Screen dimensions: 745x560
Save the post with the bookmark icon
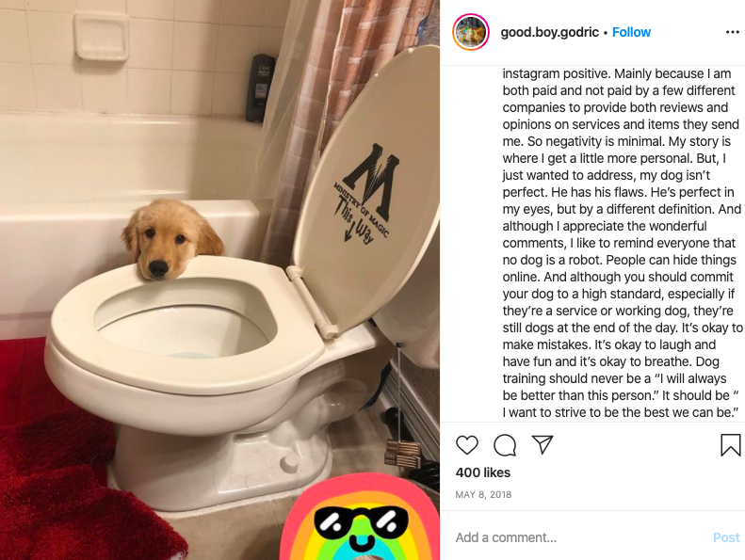730,445
